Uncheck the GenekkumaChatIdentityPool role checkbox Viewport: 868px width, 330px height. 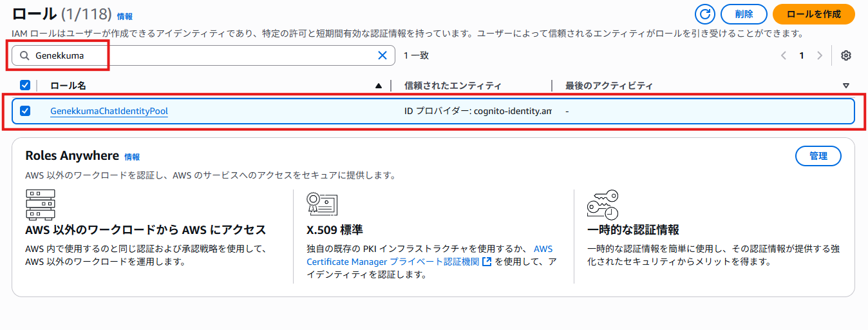pyautogui.click(x=25, y=111)
